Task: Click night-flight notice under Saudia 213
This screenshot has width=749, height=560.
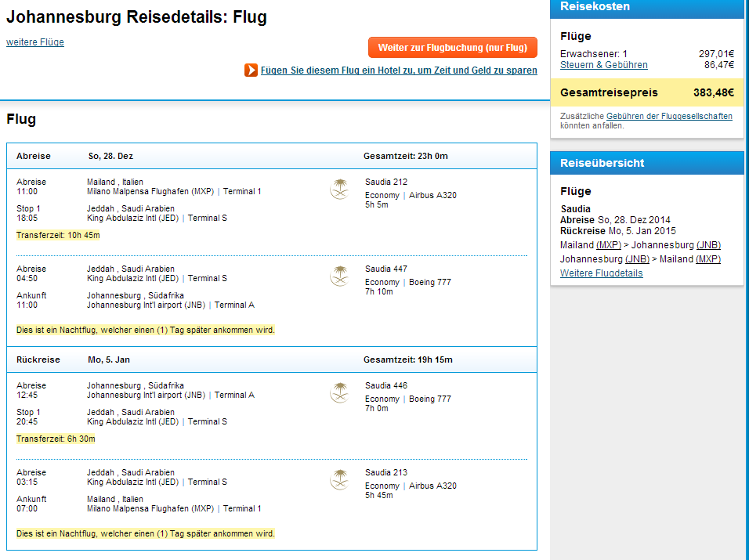Action: pos(145,533)
